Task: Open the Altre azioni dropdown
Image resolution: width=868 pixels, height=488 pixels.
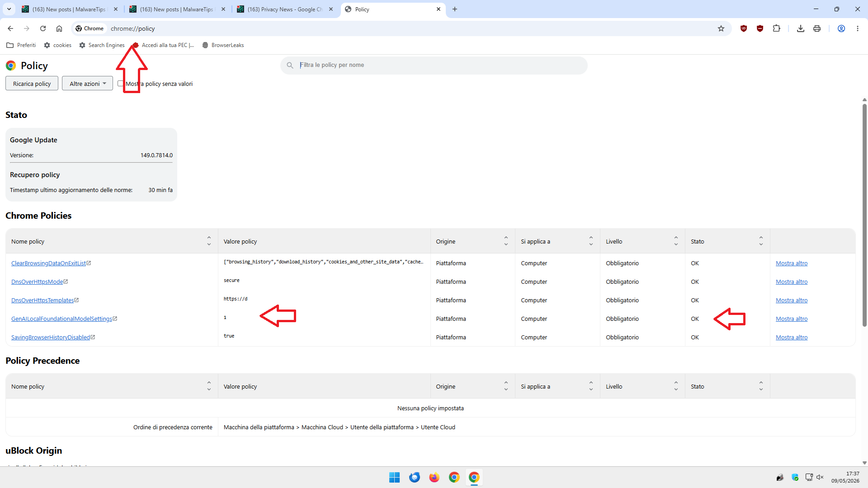Action: coord(87,84)
